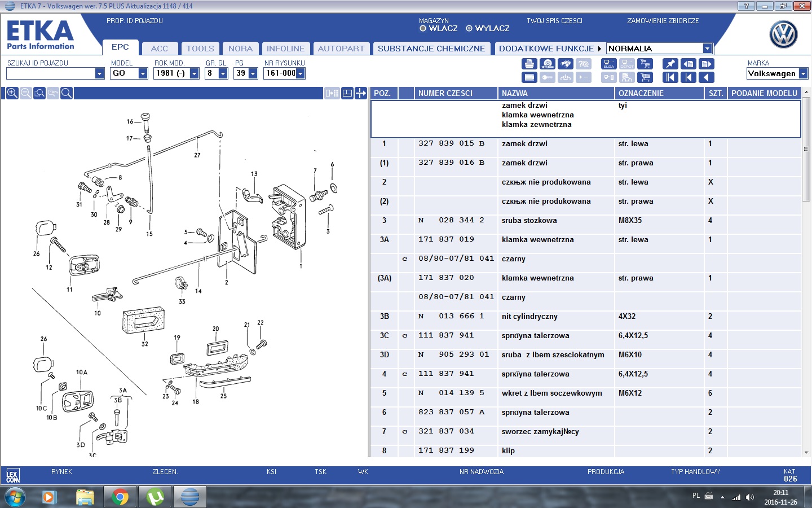812x508 pixels.
Task: Click the parts list vertical scrollbar thumb
Action: (806, 150)
